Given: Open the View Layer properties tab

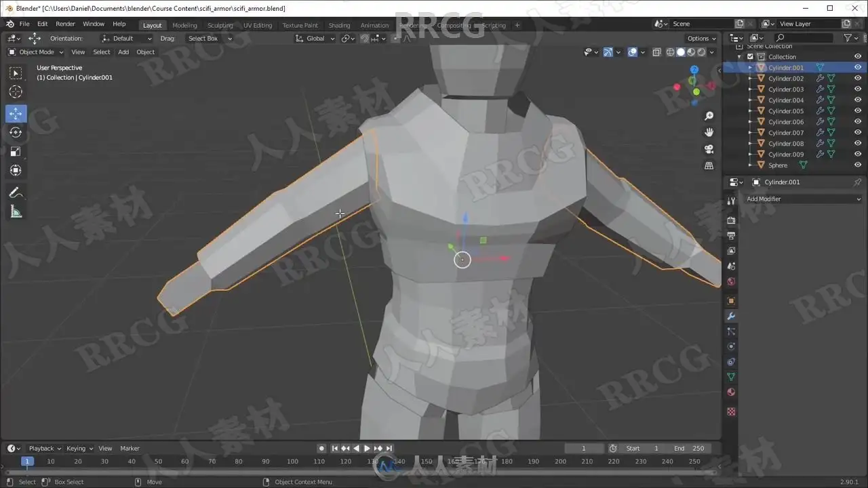Looking at the screenshot, I should point(731,251).
